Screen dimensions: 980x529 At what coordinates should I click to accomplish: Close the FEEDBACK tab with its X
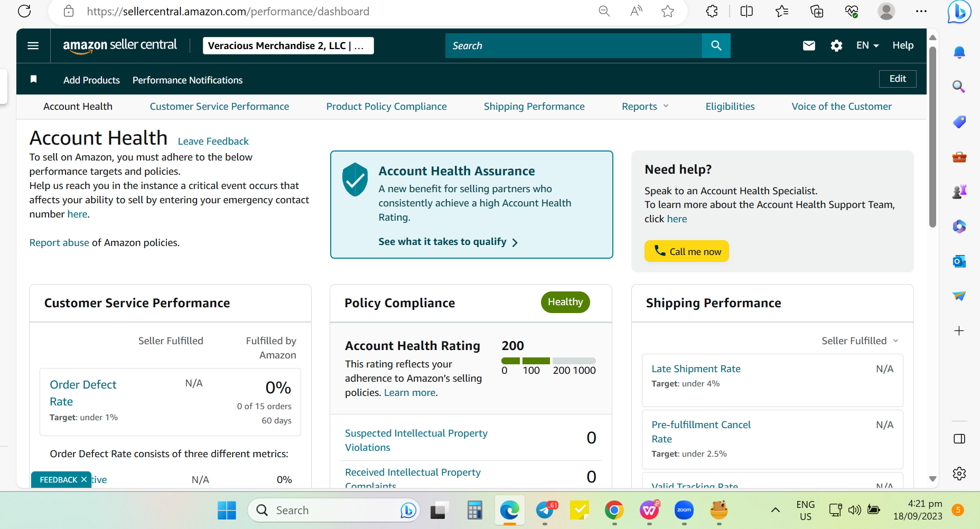click(x=84, y=479)
